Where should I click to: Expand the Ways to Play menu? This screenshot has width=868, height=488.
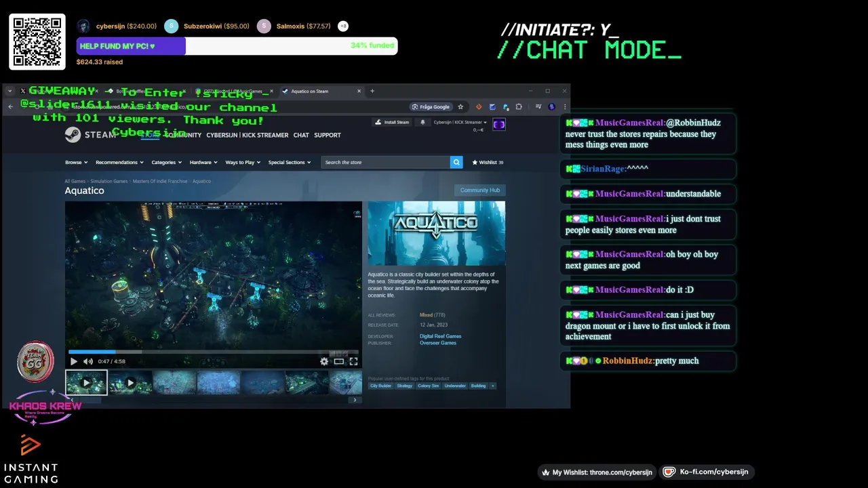coord(242,162)
